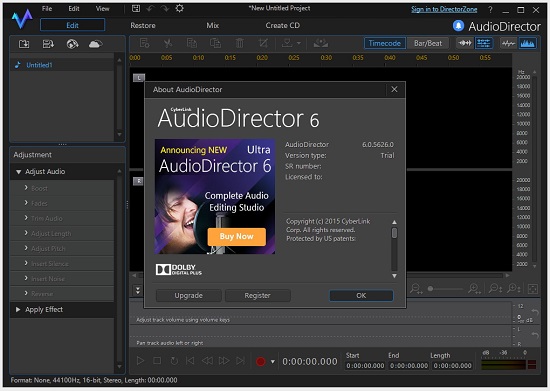Click the fast forward playback icon
This screenshot has width=550, height=391.
(224, 360)
